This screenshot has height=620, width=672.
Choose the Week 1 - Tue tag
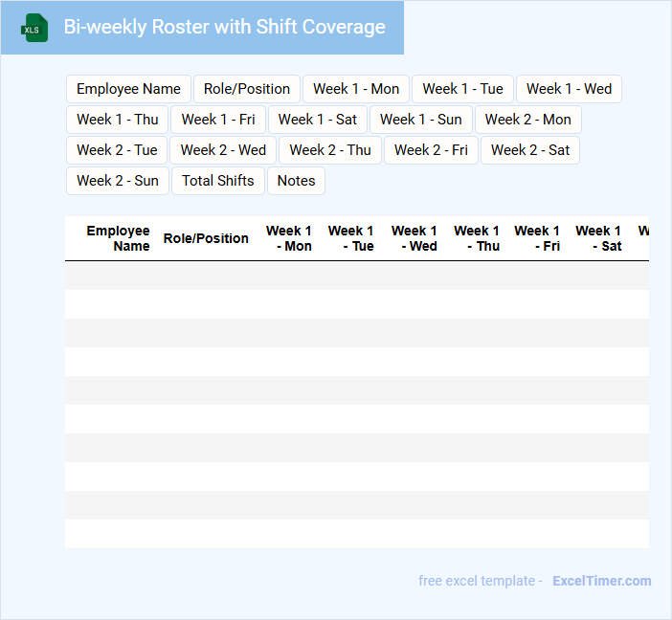click(462, 89)
